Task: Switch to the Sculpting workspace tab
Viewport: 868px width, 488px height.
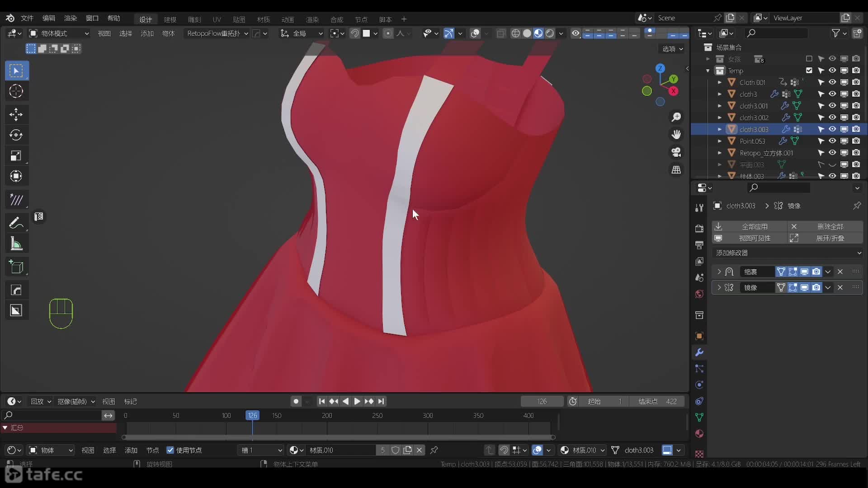Action: 194,19
